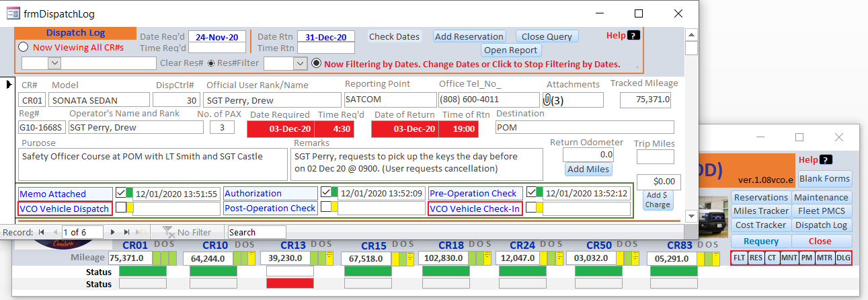868x300 pixels.
Task: Uncheck the Memo Attached checkbox
Action: [x=121, y=193]
